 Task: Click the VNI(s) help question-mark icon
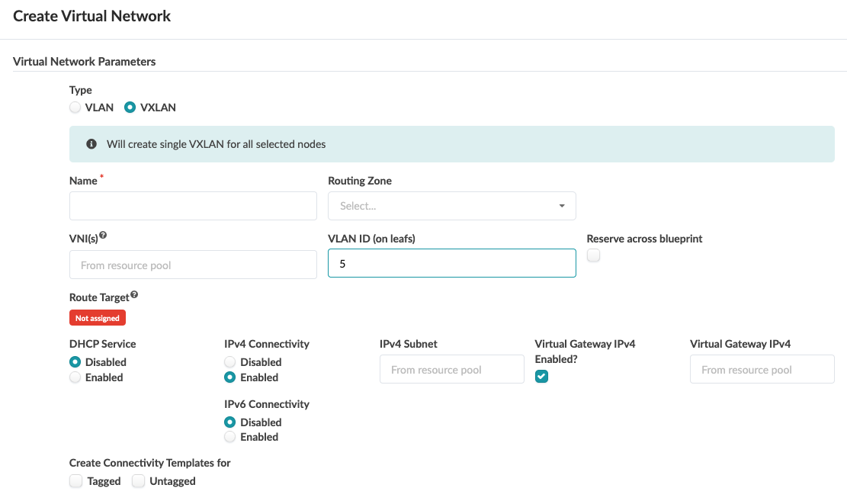pyautogui.click(x=103, y=236)
